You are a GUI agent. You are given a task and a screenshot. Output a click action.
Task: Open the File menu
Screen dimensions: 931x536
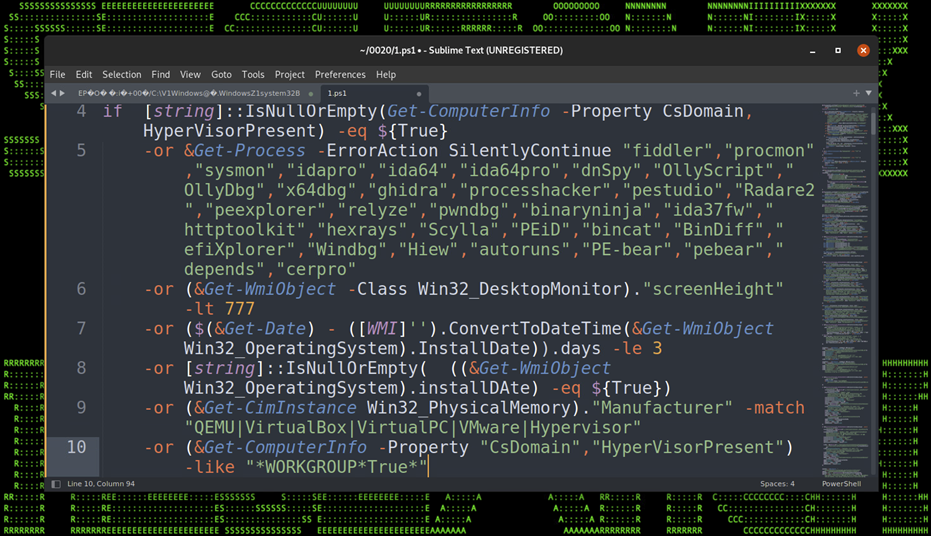[x=57, y=74]
